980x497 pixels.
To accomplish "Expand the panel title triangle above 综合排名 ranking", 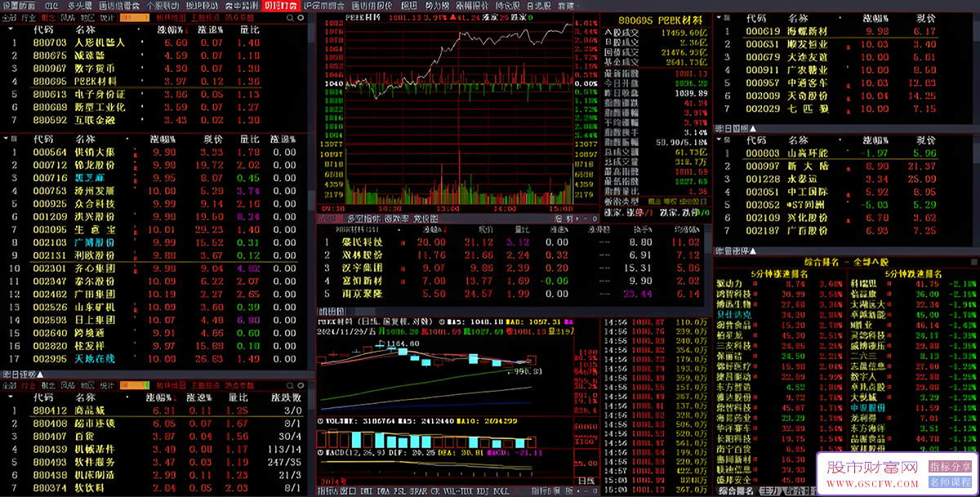I will (753, 251).
